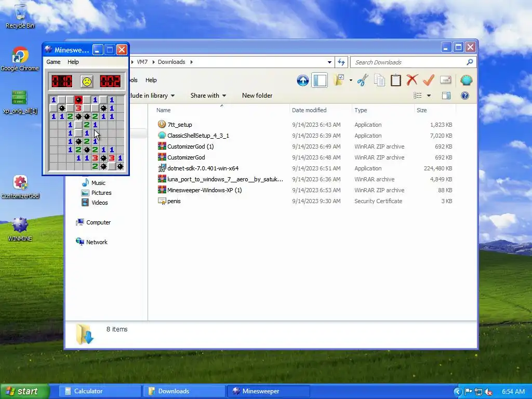Screen dimensions: 532x399
Task: Click the Change your view icon
Action: point(418,96)
